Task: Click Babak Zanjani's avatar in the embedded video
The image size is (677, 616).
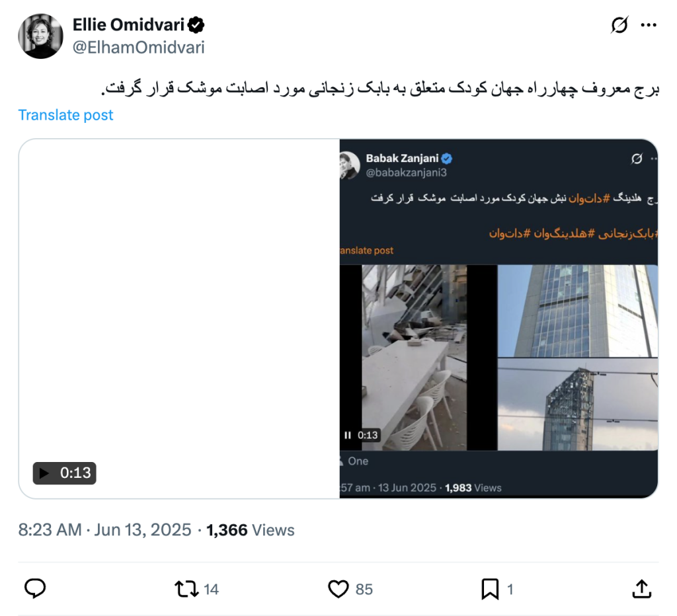Action: 350,165
